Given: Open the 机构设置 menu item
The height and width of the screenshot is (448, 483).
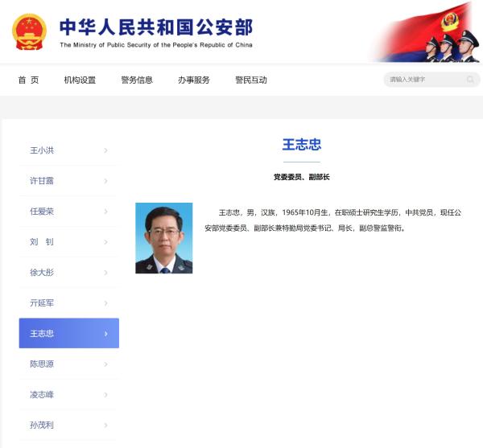Looking at the screenshot, I should click(80, 80).
